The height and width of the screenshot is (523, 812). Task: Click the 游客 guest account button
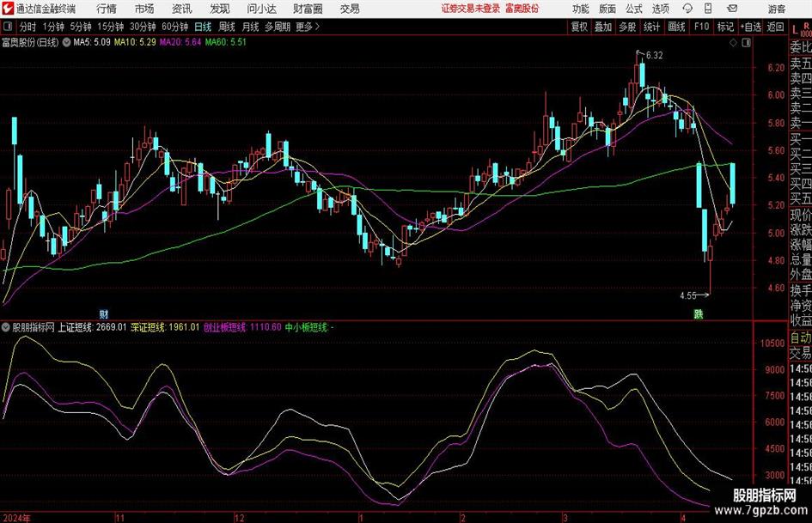click(777, 9)
